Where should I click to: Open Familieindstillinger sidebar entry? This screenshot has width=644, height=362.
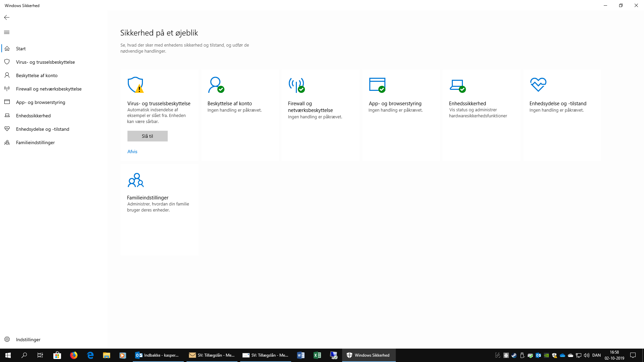[x=35, y=142]
